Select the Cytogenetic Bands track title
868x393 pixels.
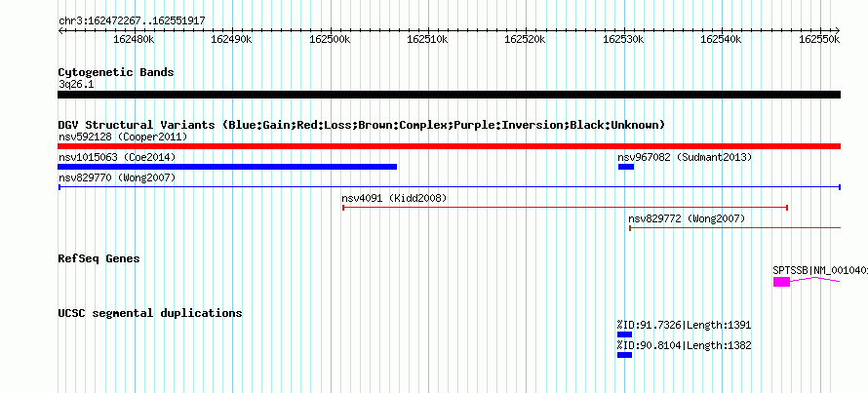116,72
